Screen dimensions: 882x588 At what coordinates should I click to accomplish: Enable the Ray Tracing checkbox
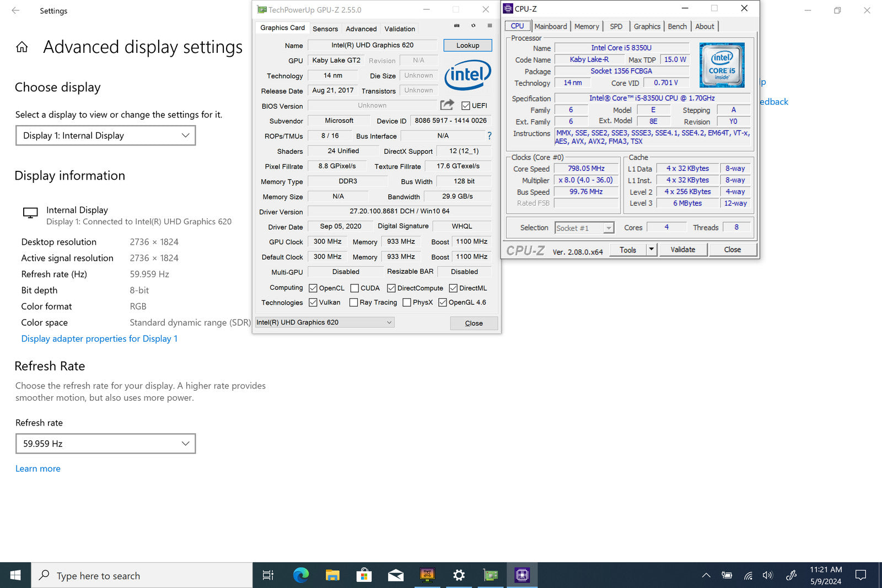[354, 303]
